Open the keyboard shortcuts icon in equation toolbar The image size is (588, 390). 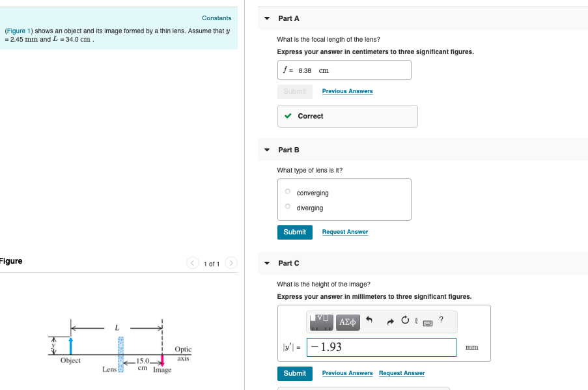[x=428, y=323]
